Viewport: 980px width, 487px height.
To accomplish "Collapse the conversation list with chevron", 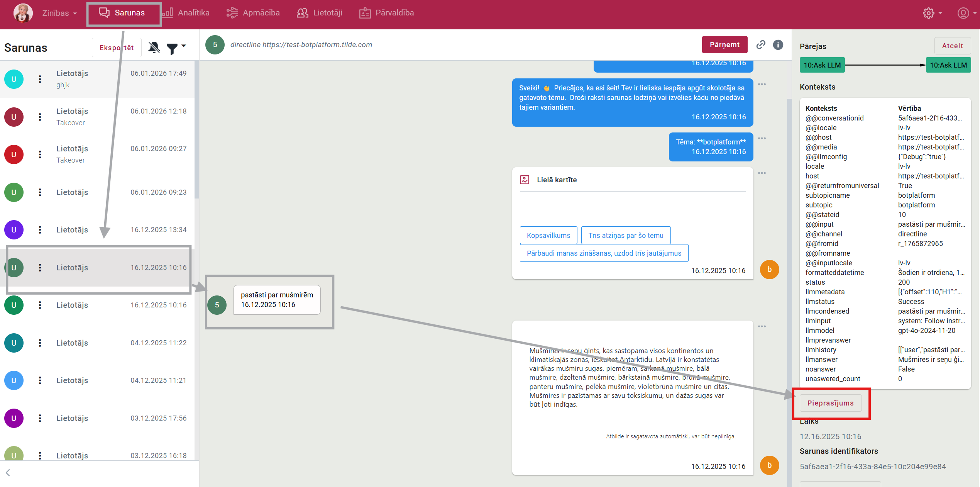I will pyautogui.click(x=8, y=473).
